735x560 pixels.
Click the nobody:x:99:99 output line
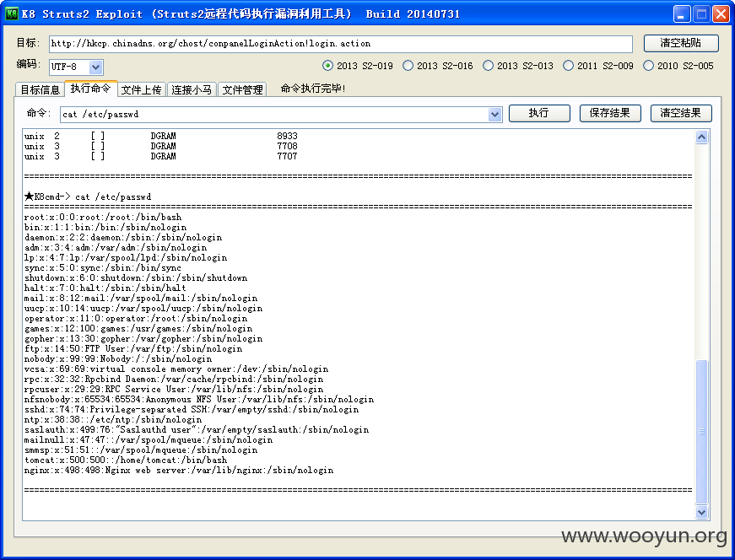[118, 359]
